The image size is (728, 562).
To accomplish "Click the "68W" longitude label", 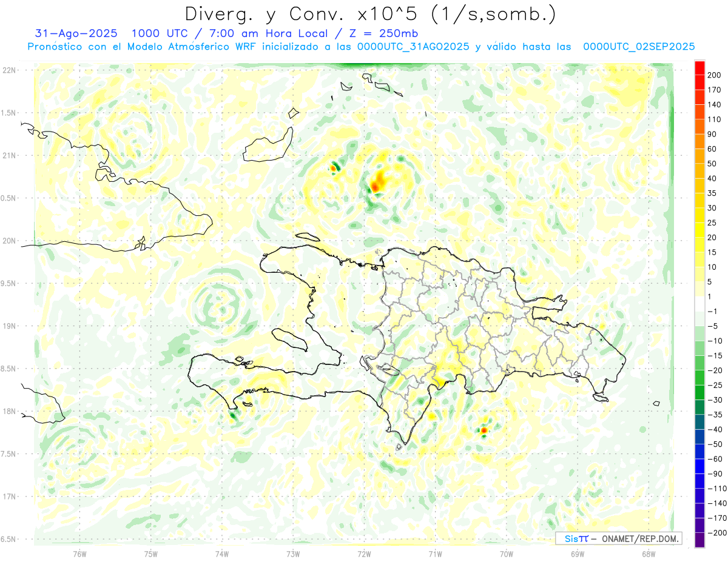I will [x=649, y=554].
